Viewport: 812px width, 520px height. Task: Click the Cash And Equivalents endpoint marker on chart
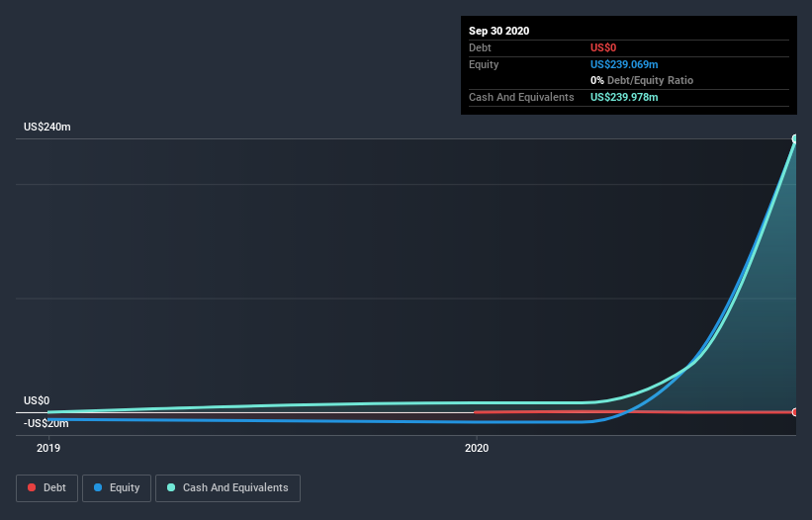(x=795, y=138)
